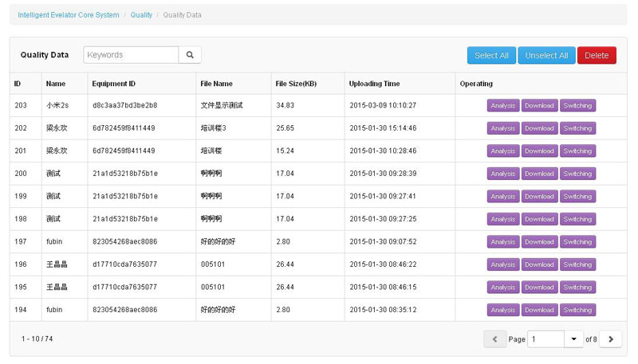
Task: Select upload time 2015-01-30 08:35:12 cell
Action: [x=400, y=310]
